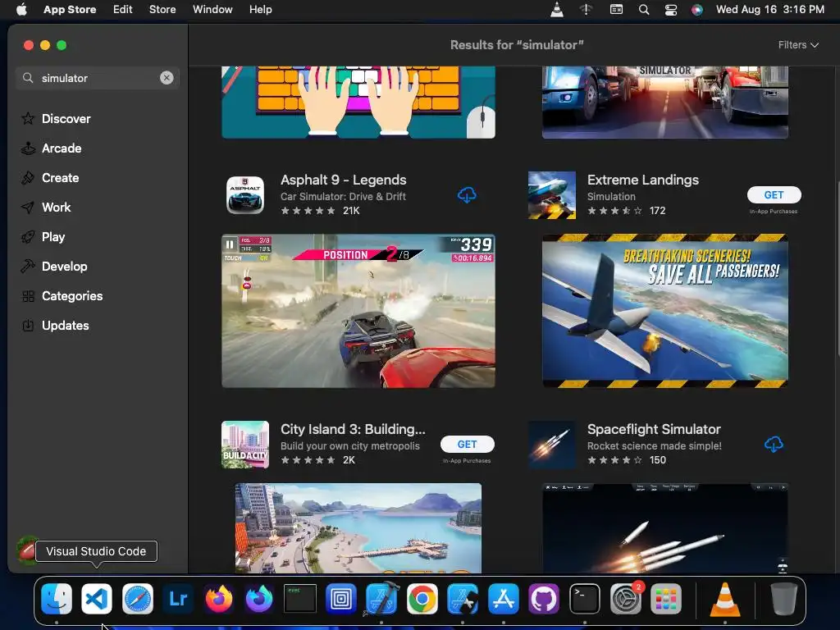Open Xcode from the Dock

[x=381, y=599]
